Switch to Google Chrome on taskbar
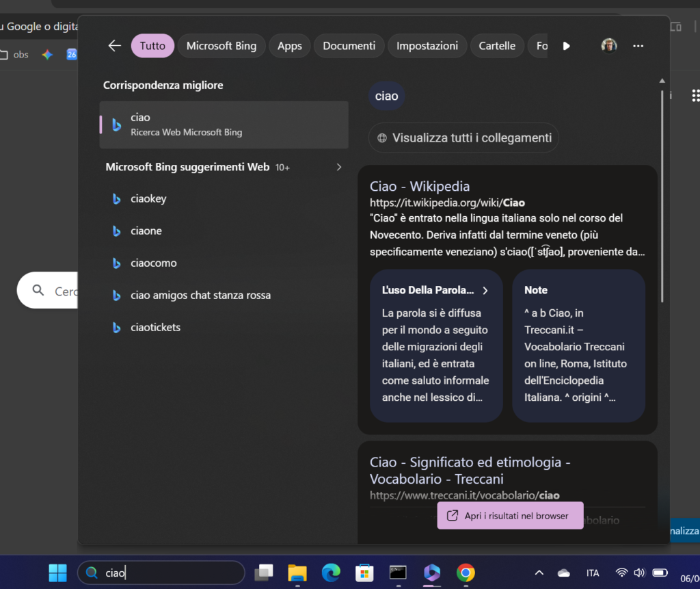 click(x=466, y=573)
